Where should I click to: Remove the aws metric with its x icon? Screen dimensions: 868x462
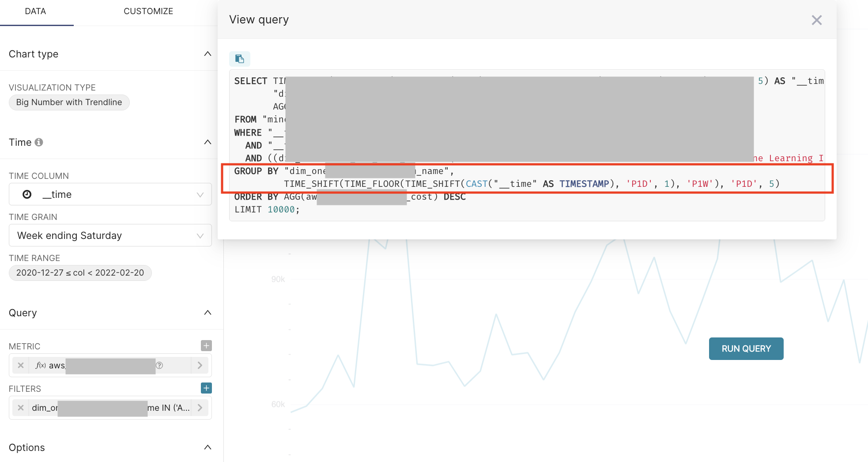pyautogui.click(x=20, y=365)
